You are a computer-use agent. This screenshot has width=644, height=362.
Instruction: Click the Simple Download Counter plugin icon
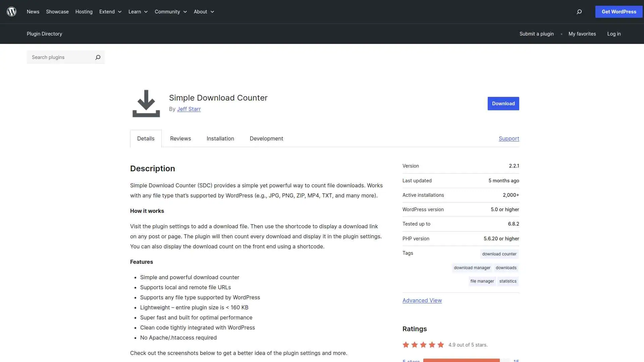tap(146, 103)
